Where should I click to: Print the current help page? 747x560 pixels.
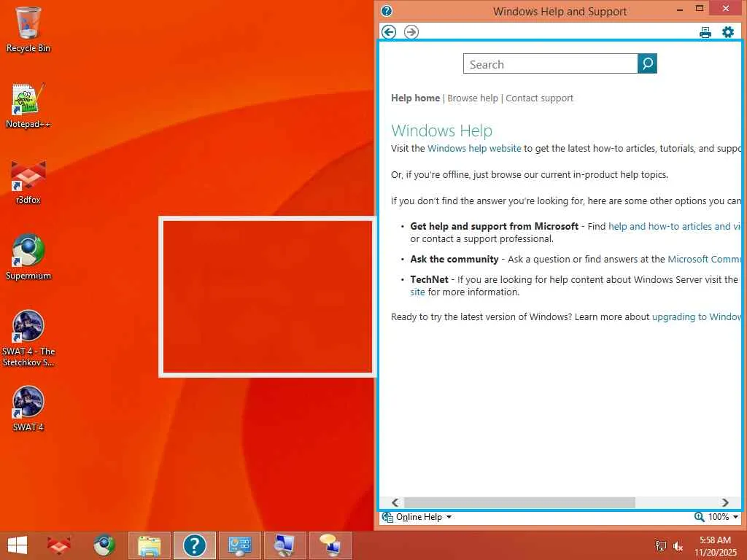tap(705, 32)
